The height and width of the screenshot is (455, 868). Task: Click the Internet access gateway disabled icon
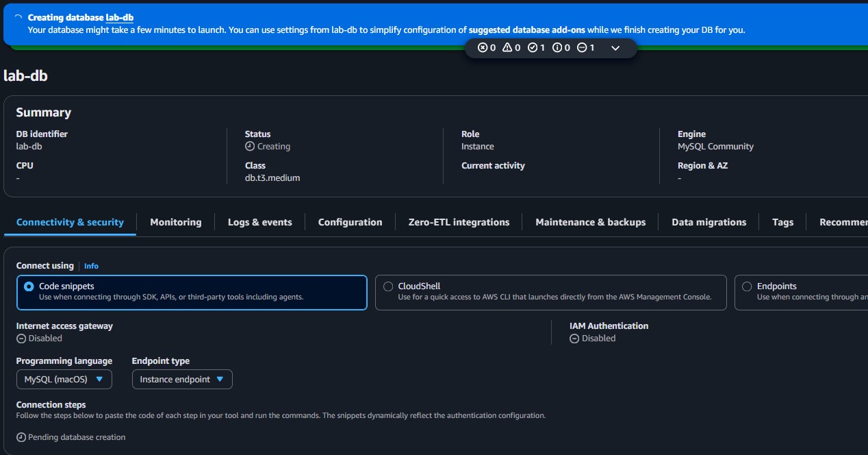[x=21, y=338]
